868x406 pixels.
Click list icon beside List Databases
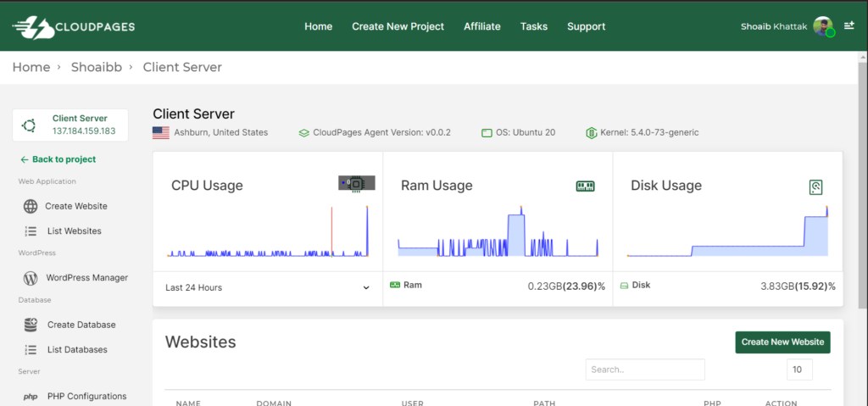[x=31, y=350]
